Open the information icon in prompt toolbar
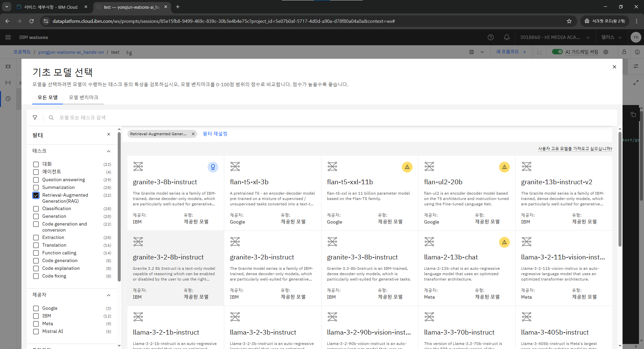Screen dimensions: 644x349 637,52
